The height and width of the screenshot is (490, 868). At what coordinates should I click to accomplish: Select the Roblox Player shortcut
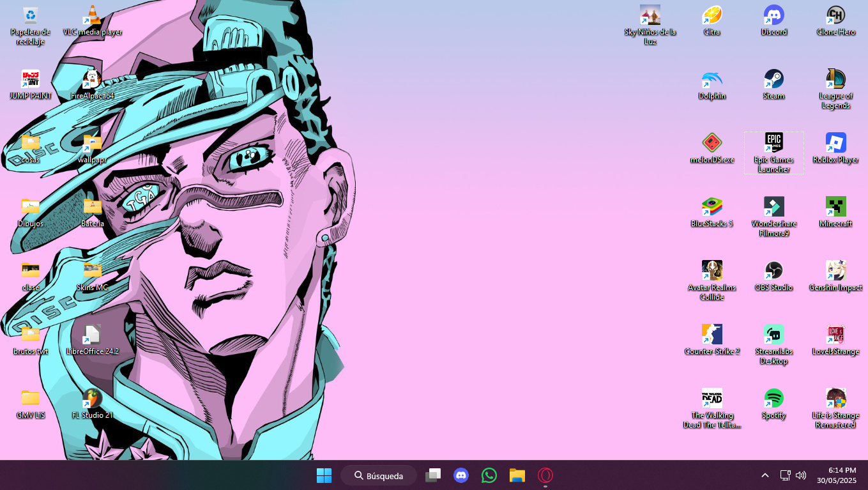[x=835, y=149]
